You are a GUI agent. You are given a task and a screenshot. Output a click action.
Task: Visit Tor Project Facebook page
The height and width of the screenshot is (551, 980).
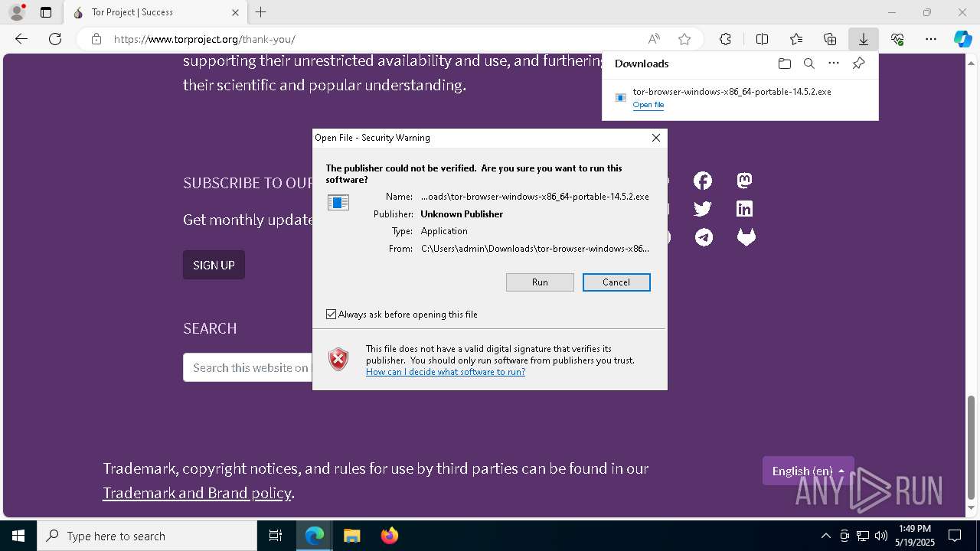click(x=703, y=181)
